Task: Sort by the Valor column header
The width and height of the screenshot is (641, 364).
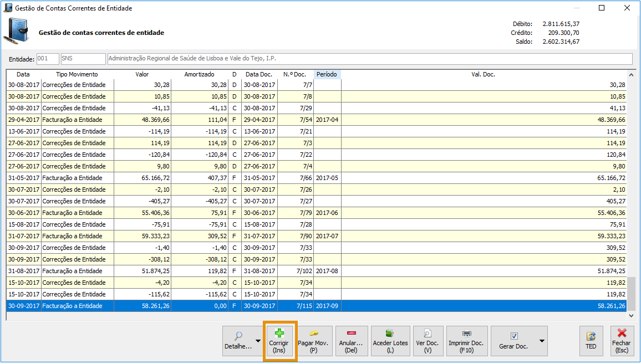Action: (142, 74)
